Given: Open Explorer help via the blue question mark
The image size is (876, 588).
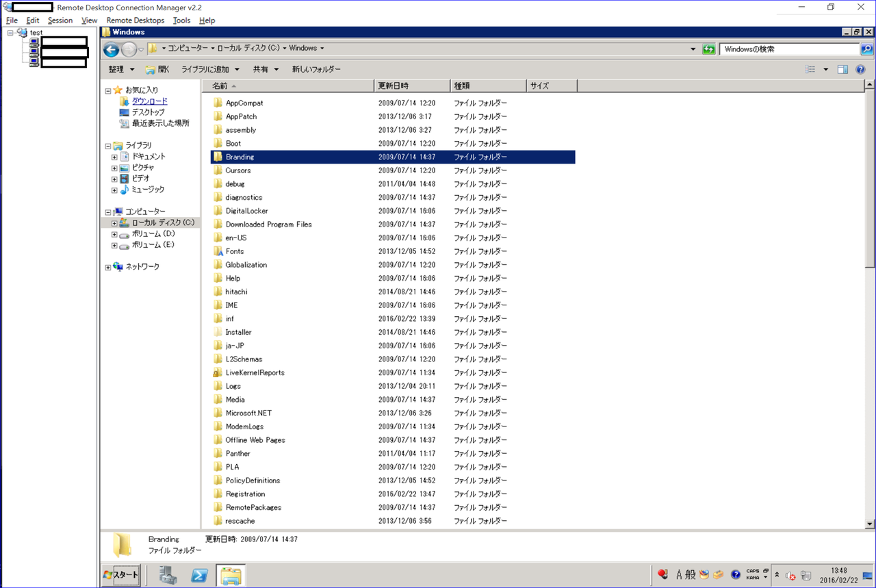Looking at the screenshot, I should (x=861, y=70).
